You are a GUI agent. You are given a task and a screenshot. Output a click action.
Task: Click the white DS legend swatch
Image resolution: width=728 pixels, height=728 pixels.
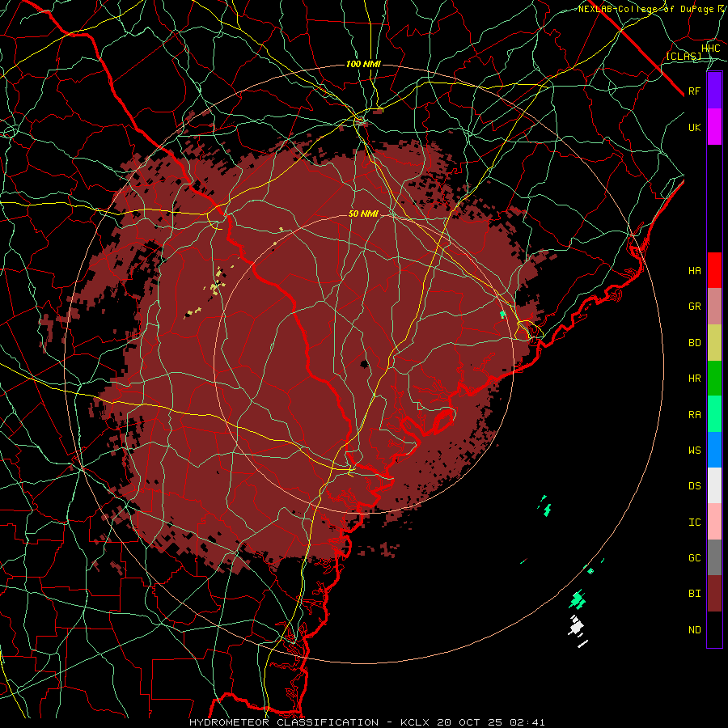(714, 485)
